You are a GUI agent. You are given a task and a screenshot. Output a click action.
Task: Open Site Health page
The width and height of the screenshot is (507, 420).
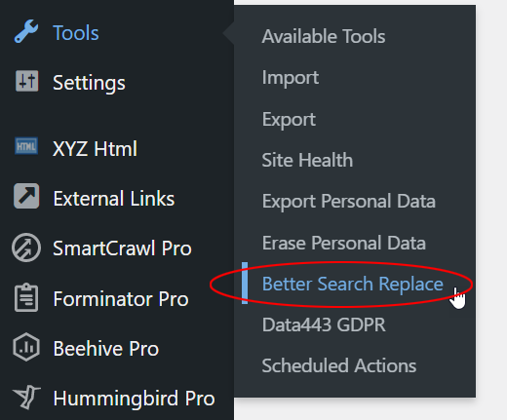coord(307,160)
